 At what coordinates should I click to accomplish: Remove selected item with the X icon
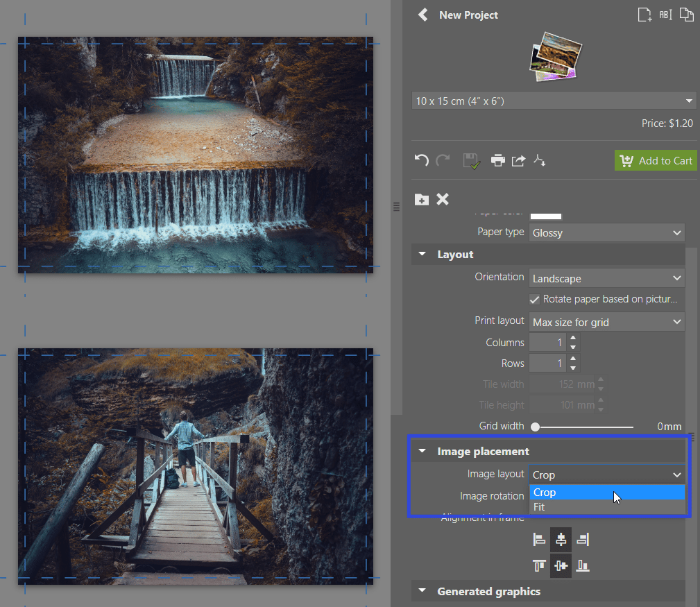pos(443,199)
